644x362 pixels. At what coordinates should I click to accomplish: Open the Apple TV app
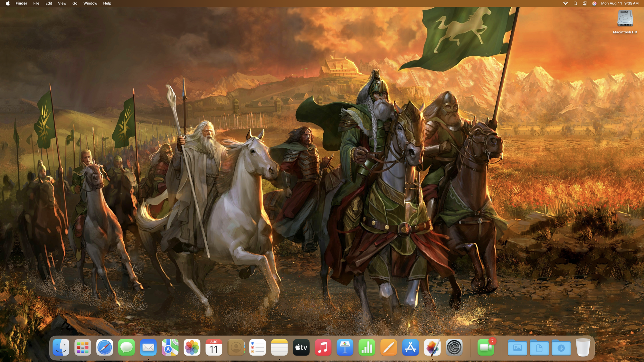[x=301, y=347]
